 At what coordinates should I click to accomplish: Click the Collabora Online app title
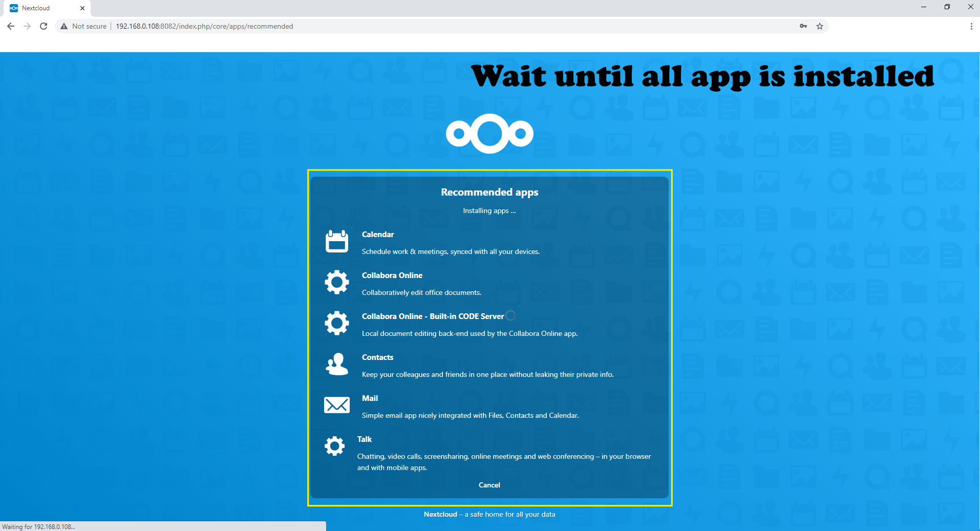tap(392, 275)
